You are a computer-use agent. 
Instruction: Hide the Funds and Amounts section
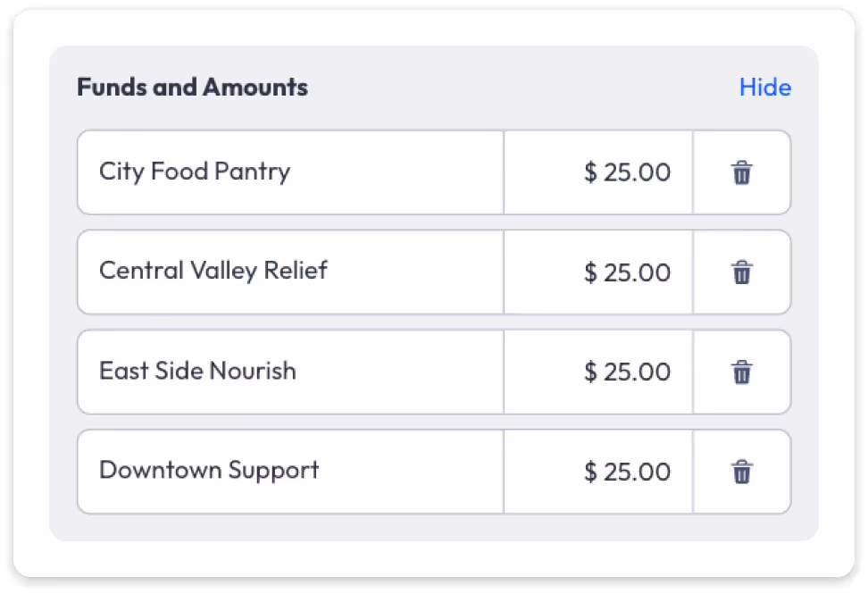coord(764,88)
